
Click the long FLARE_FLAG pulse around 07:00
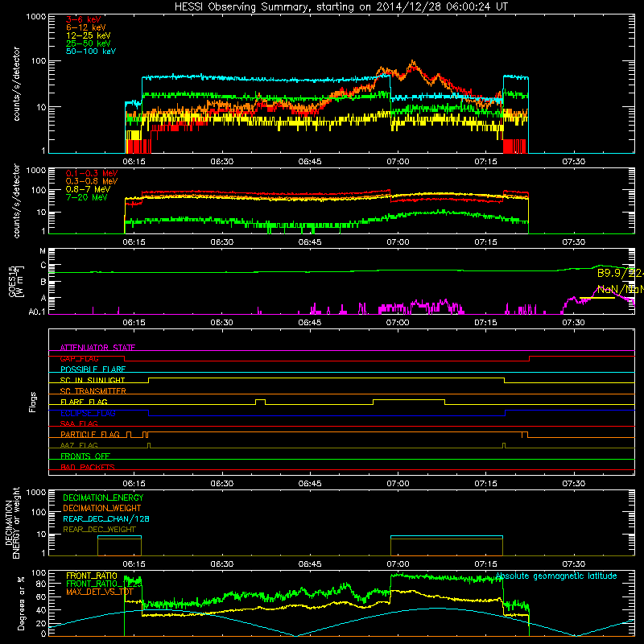click(x=409, y=402)
